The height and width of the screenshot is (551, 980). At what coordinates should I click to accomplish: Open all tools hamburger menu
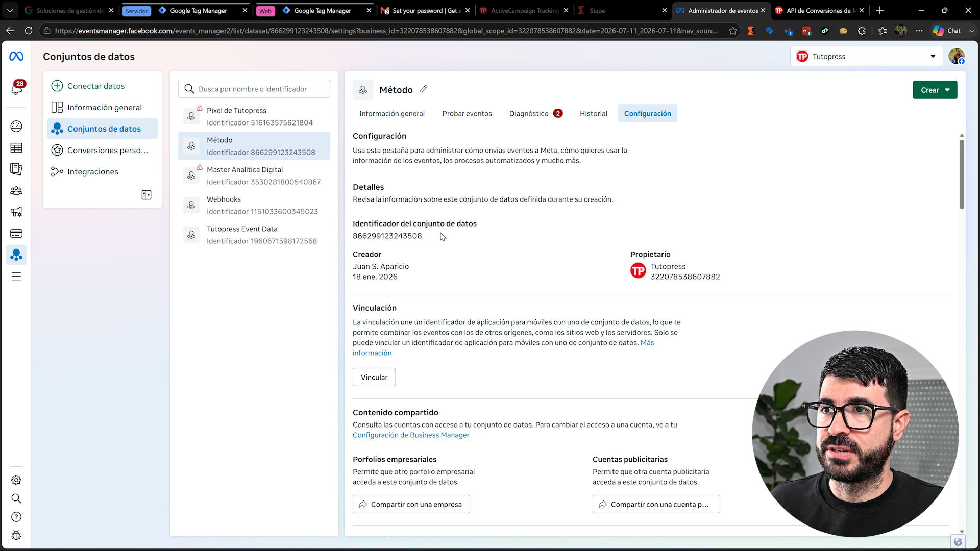coord(16,277)
